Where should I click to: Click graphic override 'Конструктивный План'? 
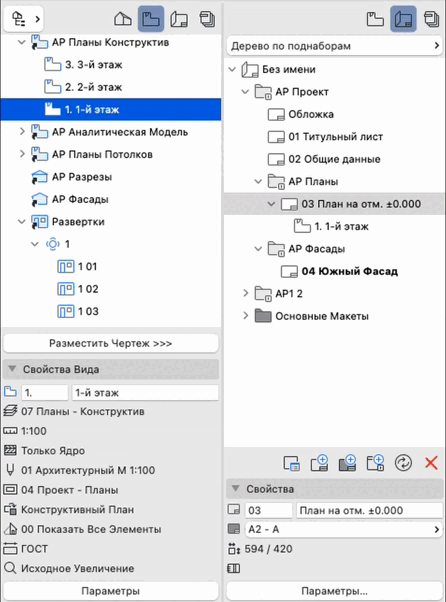pos(78,509)
